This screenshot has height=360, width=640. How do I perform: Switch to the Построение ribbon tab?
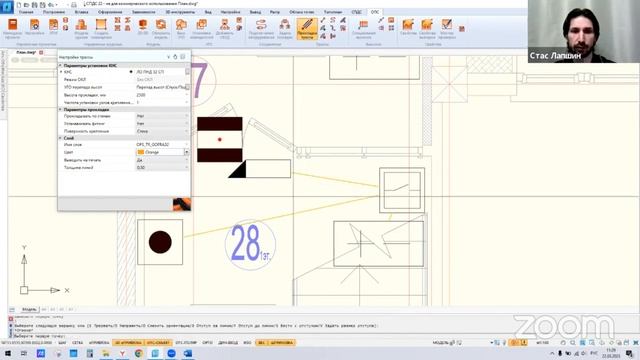click(53, 12)
